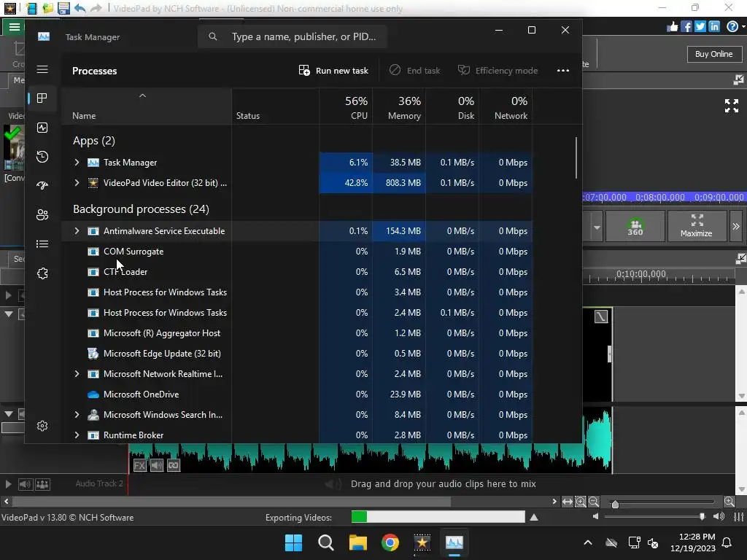Open the Details list icon in sidebar
The image size is (747, 560).
[42, 244]
